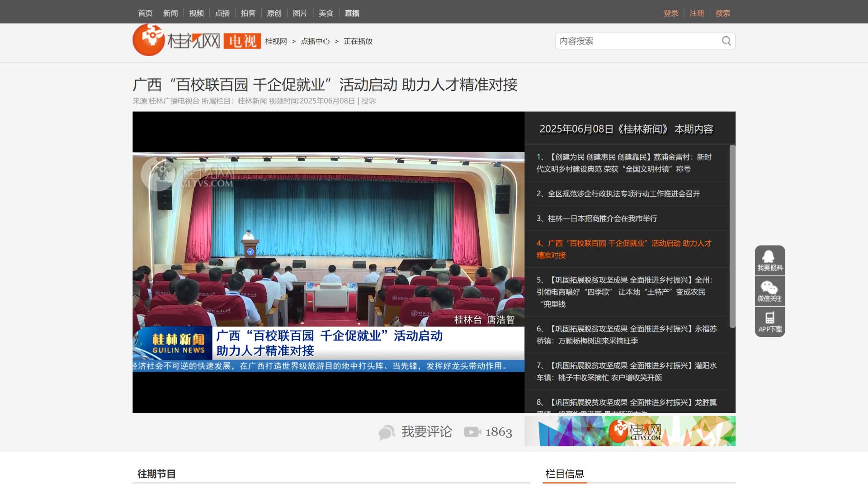Click the orange 电视 badge

click(242, 41)
